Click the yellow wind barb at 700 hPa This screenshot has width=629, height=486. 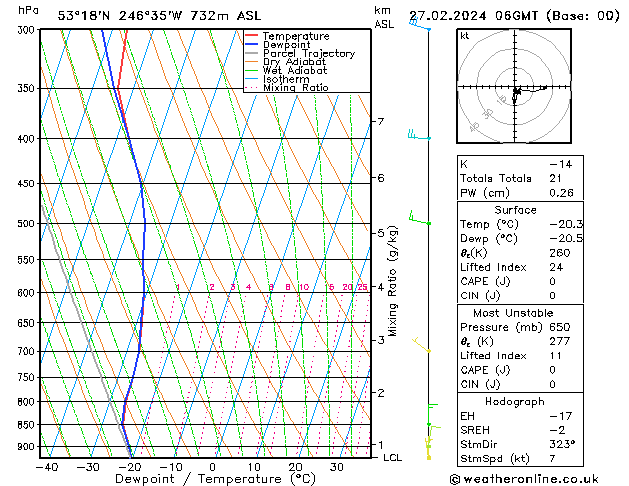point(422,345)
